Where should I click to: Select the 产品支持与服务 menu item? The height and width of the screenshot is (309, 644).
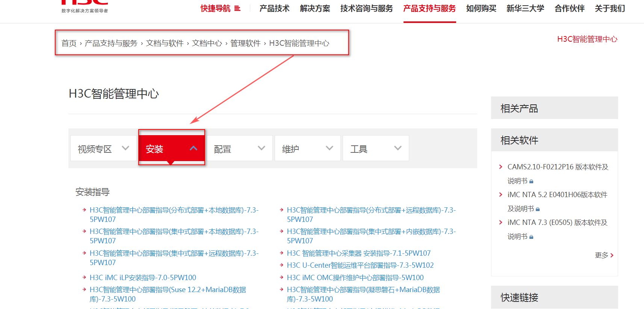(429, 8)
